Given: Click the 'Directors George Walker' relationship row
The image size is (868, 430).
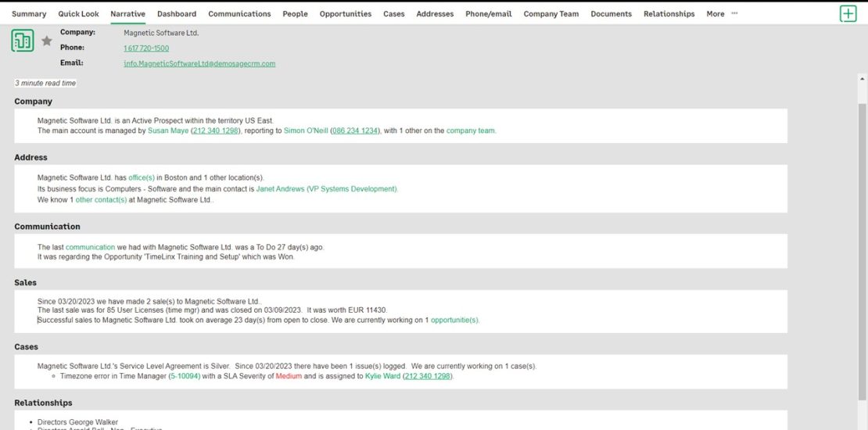Looking at the screenshot, I should click(77, 422).
